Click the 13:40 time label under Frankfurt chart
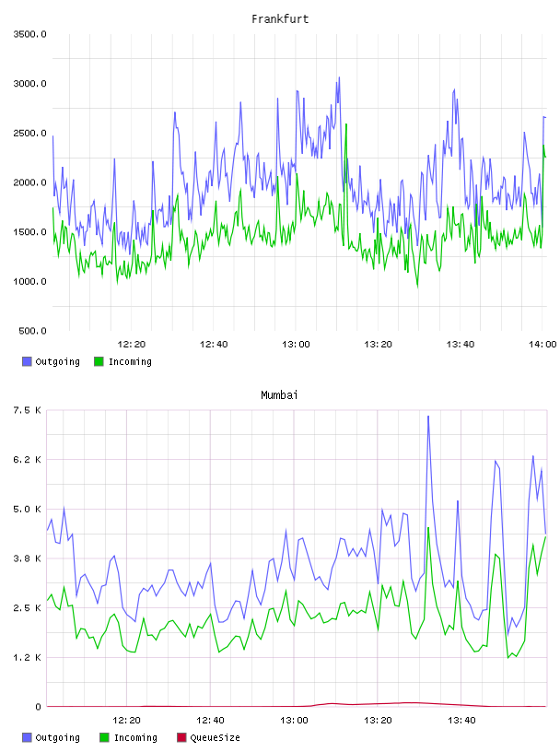560x752 pixels. [x=461, y=344]
